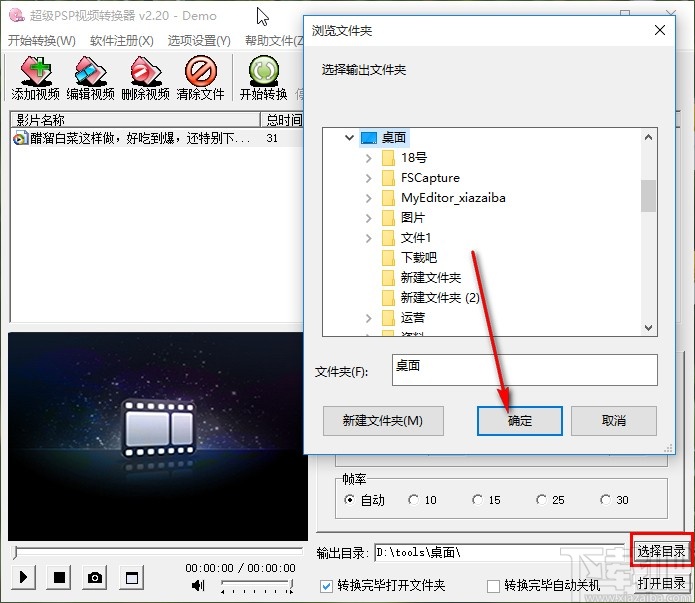The image size is (695, 603).
Task: Select frame rate 25 radio button
Action: point(541,500)
